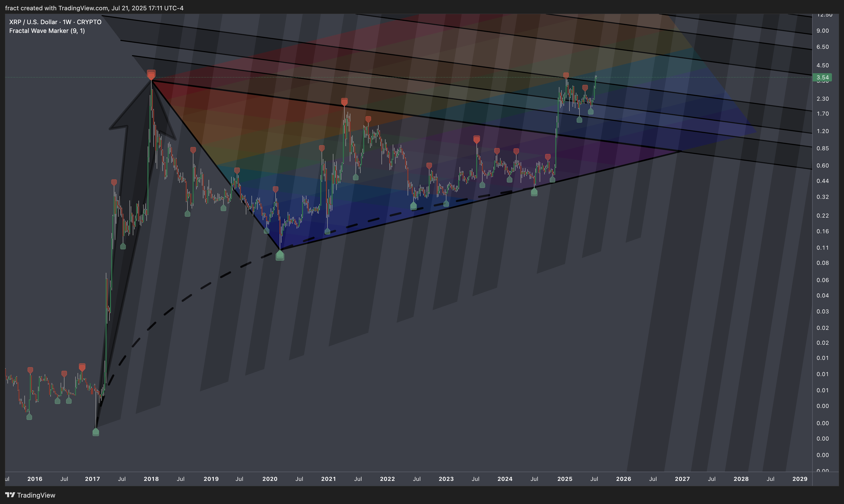
Task: Click the 0.03 price axis label
Action: tap(823, 311)
